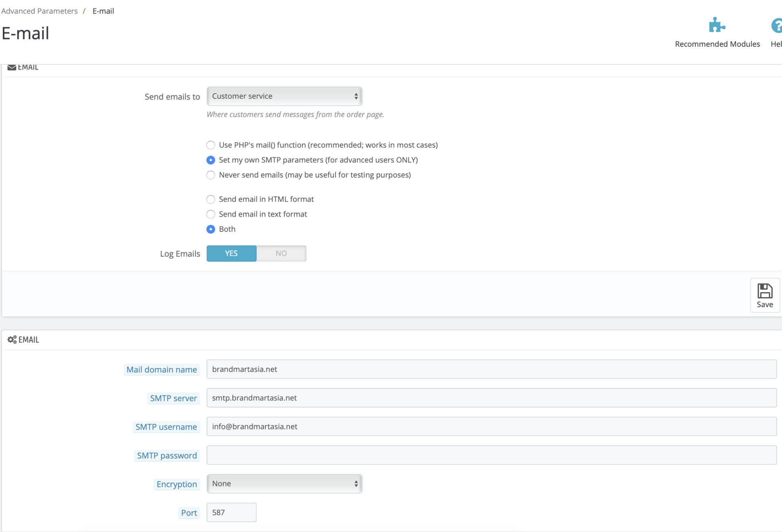Expand the Encryption dropdown
This screenshot has width=782, height=532.
click(x=284, y=484)
